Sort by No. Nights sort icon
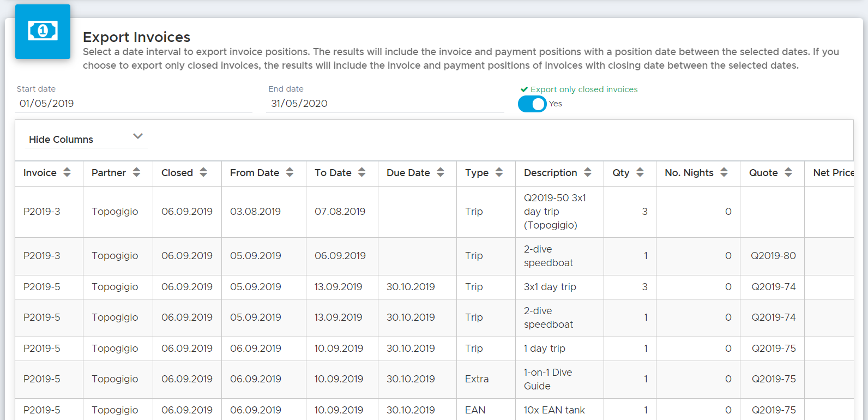 (724, 172)
